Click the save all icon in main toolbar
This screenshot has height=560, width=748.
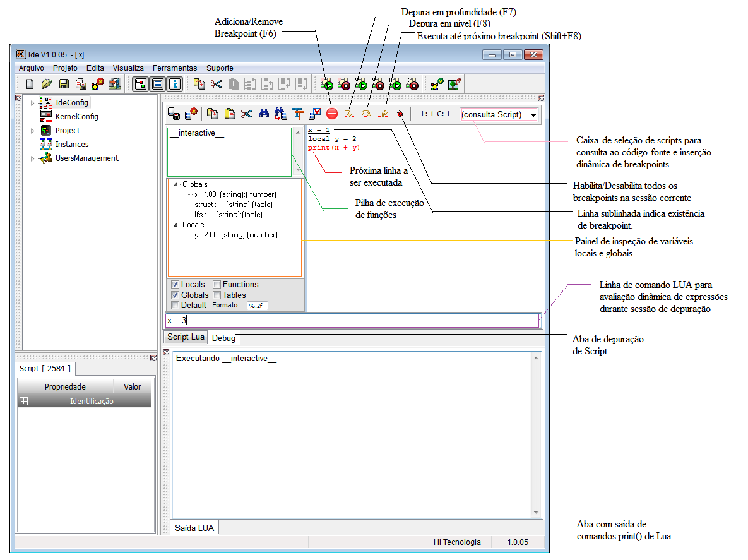click(81, 85)
